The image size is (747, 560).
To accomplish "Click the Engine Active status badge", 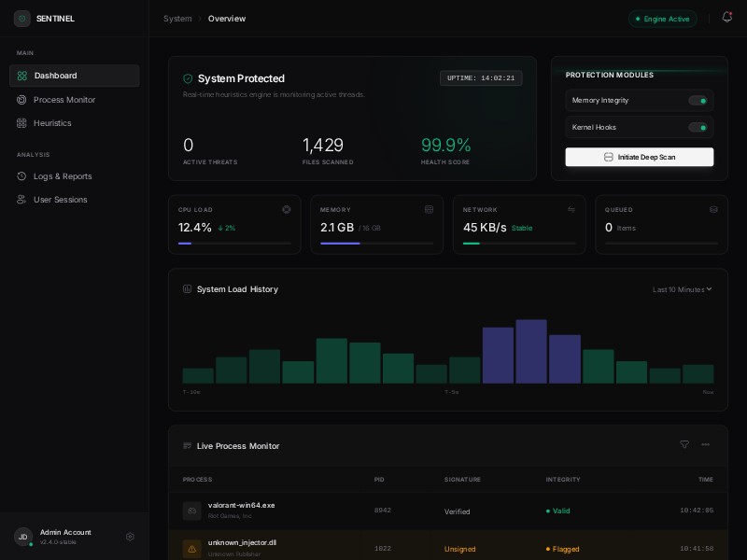I will click(662, 19).
